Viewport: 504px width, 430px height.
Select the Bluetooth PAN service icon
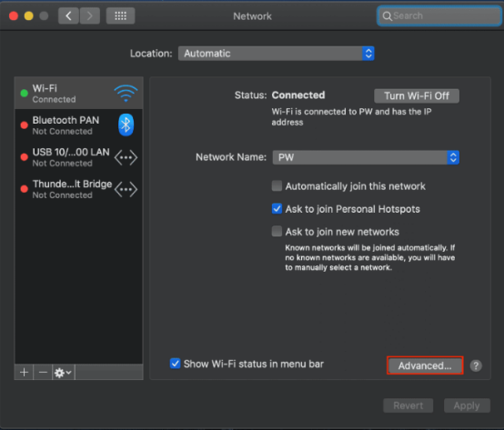(126, 125)
